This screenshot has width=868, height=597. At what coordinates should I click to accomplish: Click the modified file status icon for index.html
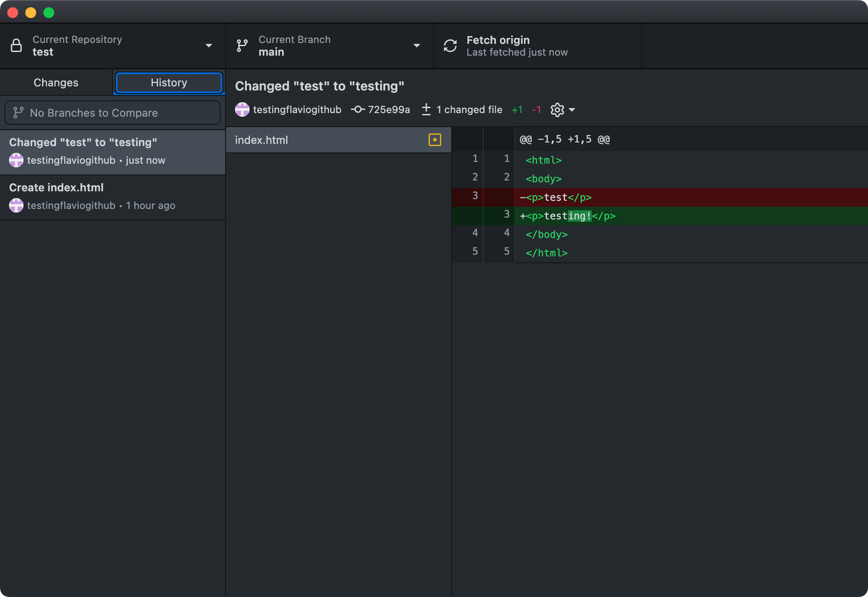[x=434, y=140]
